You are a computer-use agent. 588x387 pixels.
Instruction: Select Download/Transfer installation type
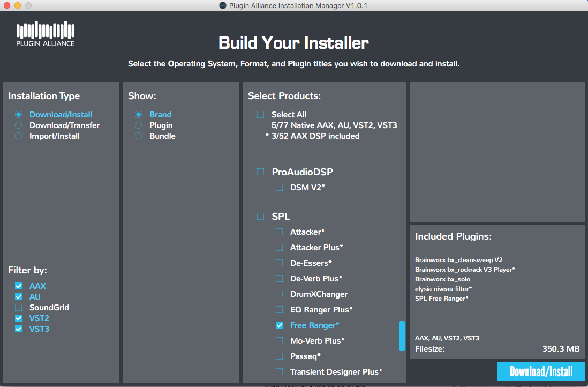18,125
